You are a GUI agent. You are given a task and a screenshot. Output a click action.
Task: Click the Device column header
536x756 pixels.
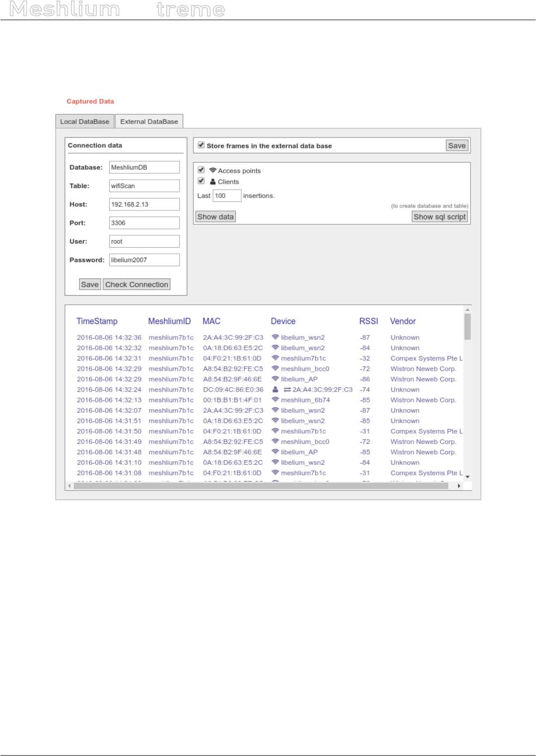(x=283, y=321)
